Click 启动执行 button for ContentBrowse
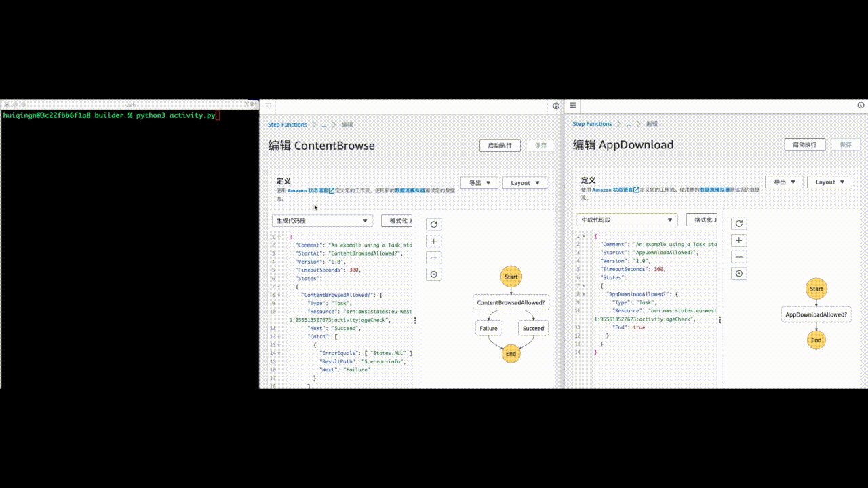The width and height of the screenshot is (868, 488). (x=500, y=146)
